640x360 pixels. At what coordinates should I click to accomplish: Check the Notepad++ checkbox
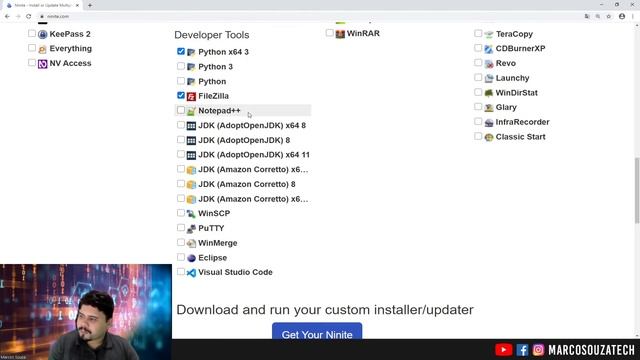[181, 110]
